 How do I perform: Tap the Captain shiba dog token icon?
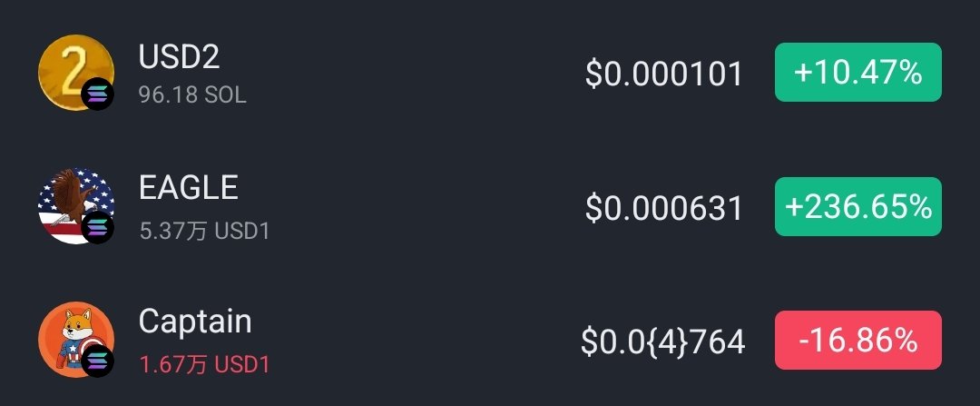pyautogui.click(x=75, y=340)
